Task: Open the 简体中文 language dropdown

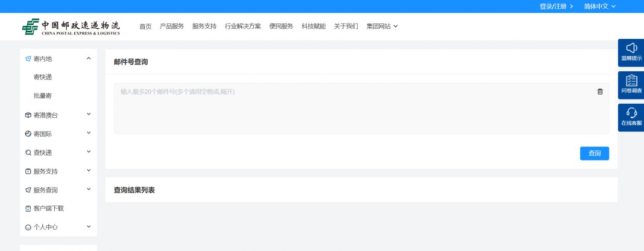Action: coord(600,6)
